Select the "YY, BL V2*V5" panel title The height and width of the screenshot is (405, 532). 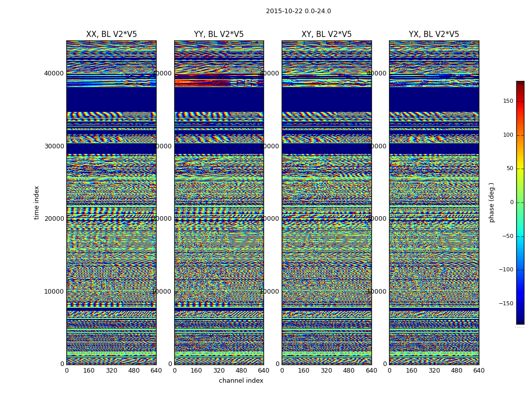point(219,34)
